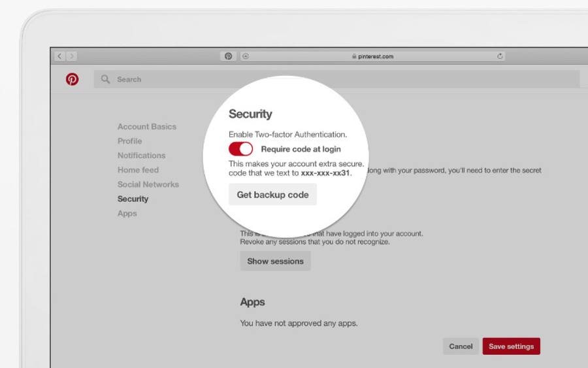Click the plus icon beside address bar
588x368 pixels.
(246, 56)
